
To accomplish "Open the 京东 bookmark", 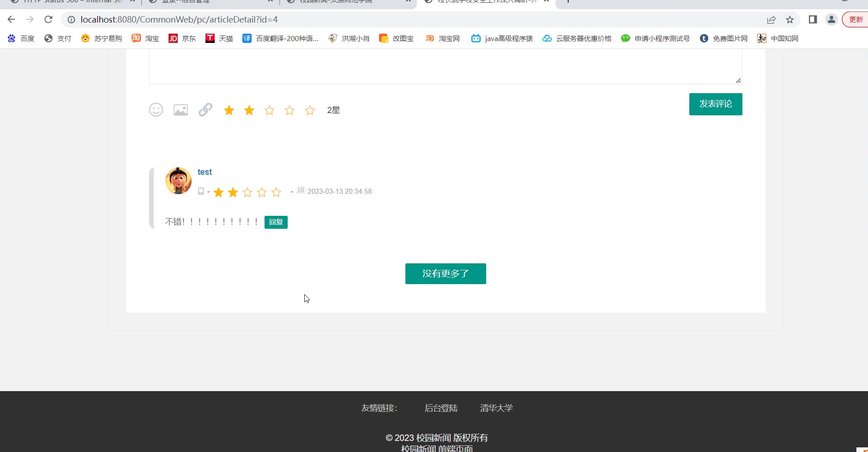I will 182,38.
